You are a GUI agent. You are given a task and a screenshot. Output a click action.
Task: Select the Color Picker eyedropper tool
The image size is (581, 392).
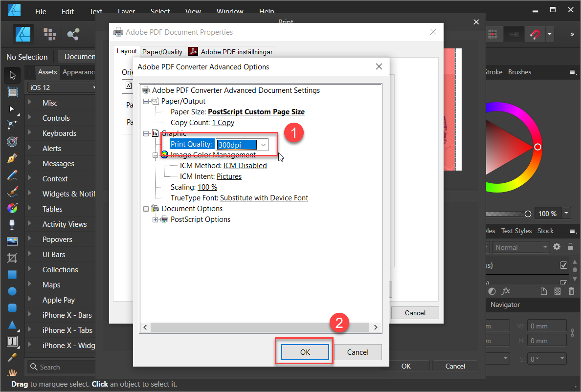(x=12, y=357)
